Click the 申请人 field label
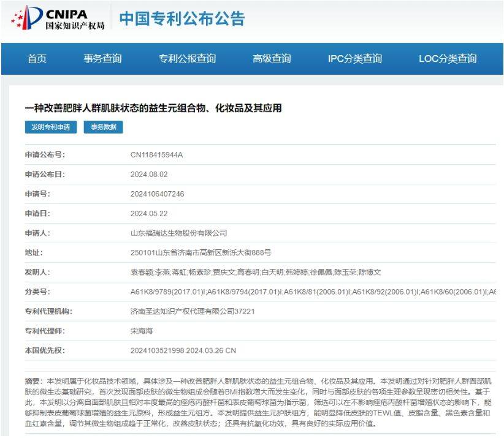Image resolution: width=504 pixels, height=438 pixels. point(37,233)
